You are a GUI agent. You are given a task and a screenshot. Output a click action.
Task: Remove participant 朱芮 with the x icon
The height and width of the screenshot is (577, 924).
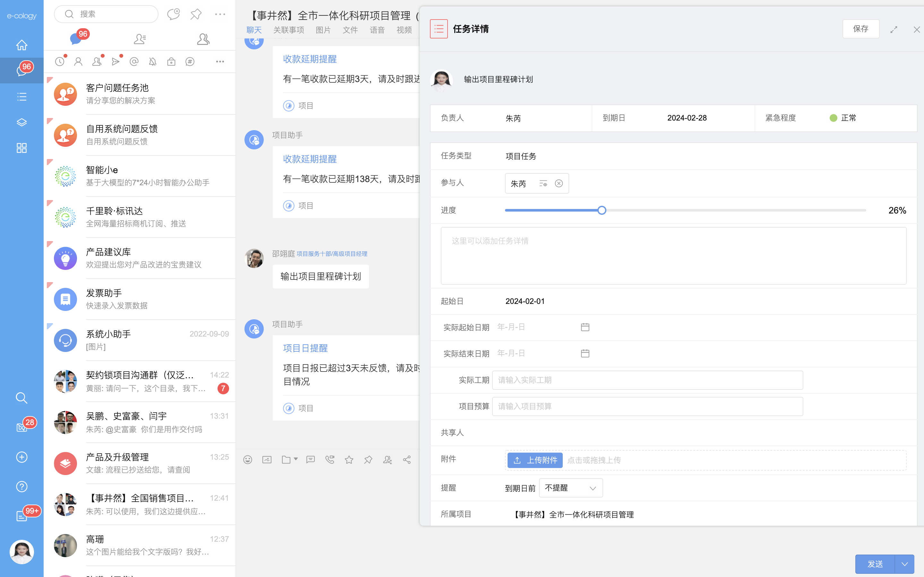pos(559,184)
